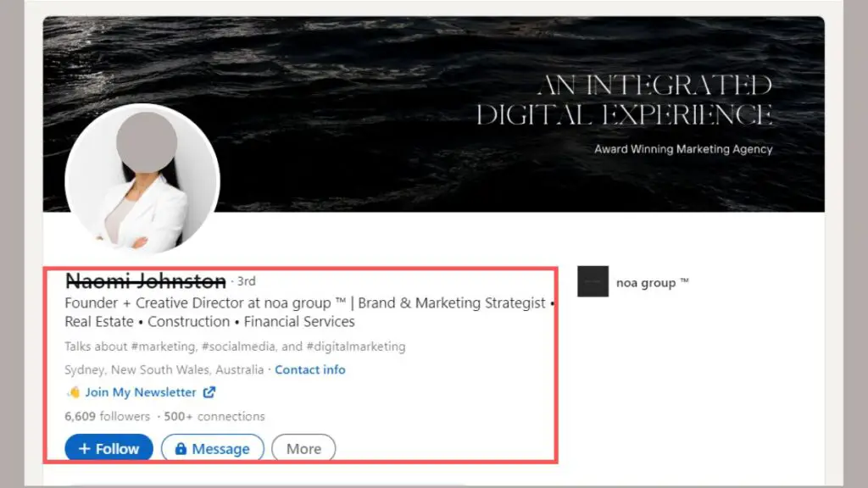
Task: Click the 500+ connections text
Action: click(214, 416)
